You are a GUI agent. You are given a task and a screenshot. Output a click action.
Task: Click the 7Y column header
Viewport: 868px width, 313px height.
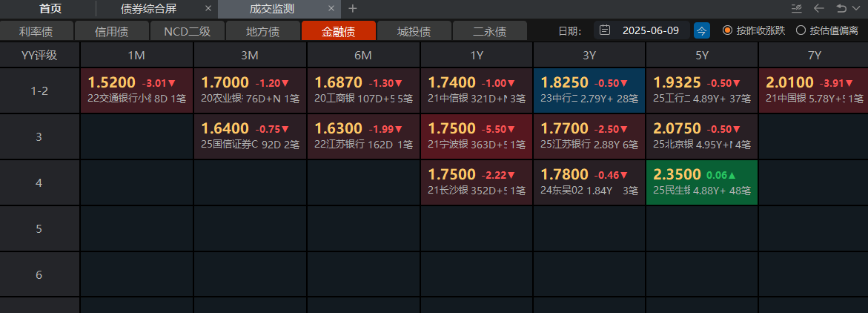(x=813, y=55)
